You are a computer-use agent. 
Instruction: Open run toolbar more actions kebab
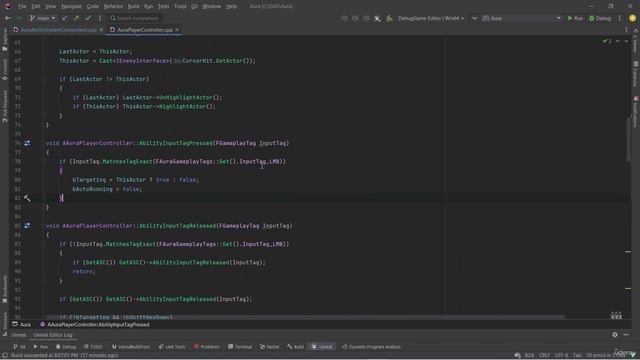coord(620,18)
